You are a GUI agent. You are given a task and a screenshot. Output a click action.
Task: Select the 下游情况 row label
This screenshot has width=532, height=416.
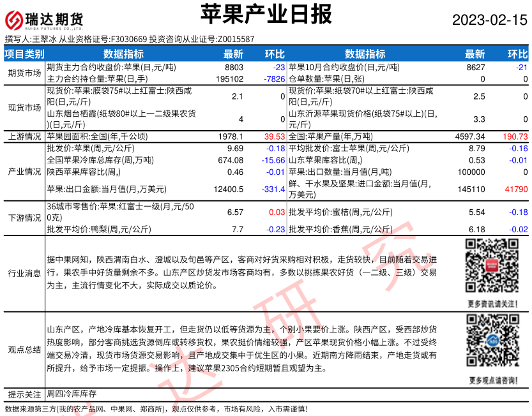24,218
